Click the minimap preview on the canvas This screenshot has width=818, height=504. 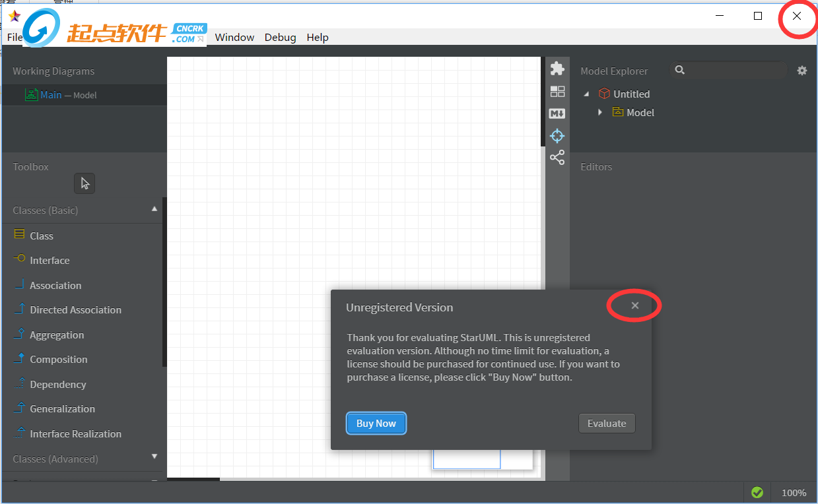[x=483, y=460]
